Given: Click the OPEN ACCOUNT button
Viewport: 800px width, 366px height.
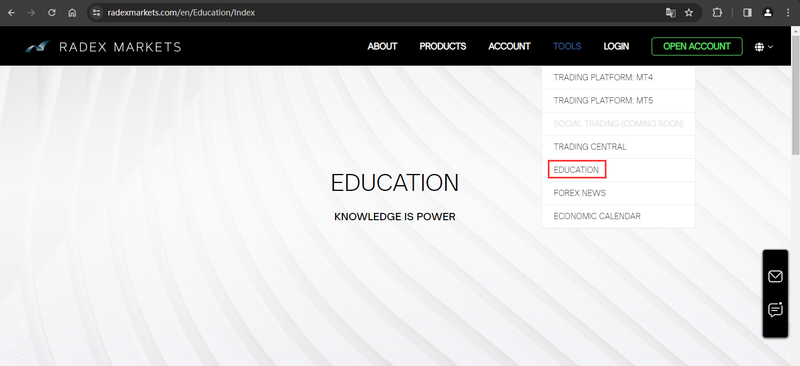Looking at the screenshot, I should [x=697, y=46].
